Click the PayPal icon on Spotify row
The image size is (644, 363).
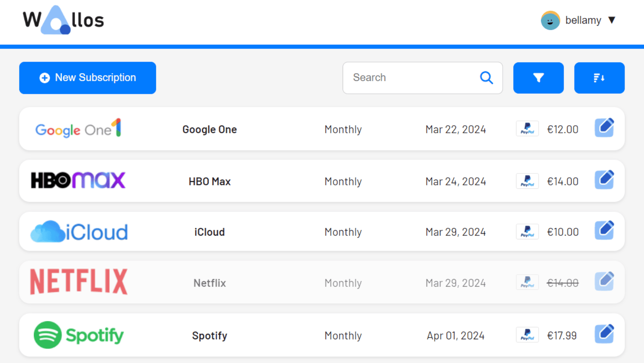point(527,335)
